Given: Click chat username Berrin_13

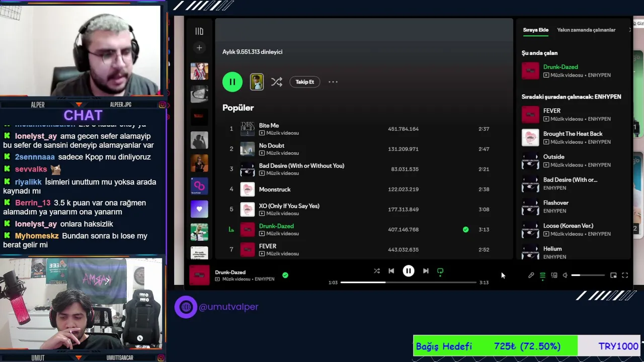Looking at the screenshot, I should pyautogui.click(x=33, y=203).
